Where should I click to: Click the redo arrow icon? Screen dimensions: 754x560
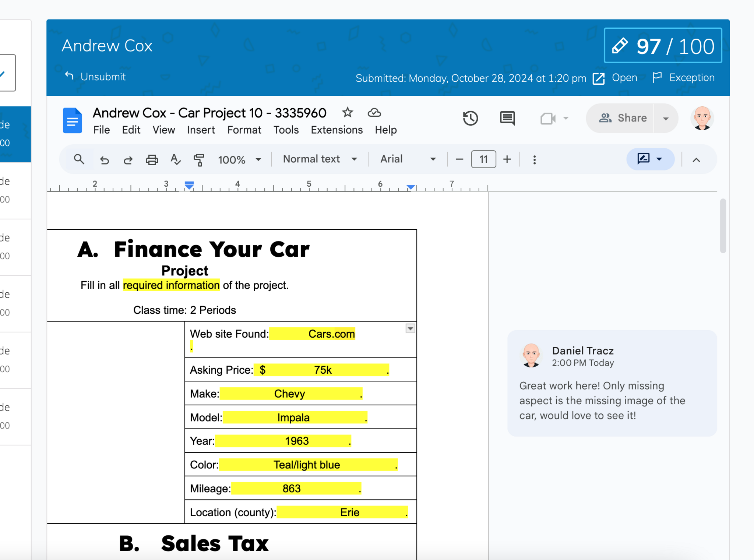tap(128, 160)
